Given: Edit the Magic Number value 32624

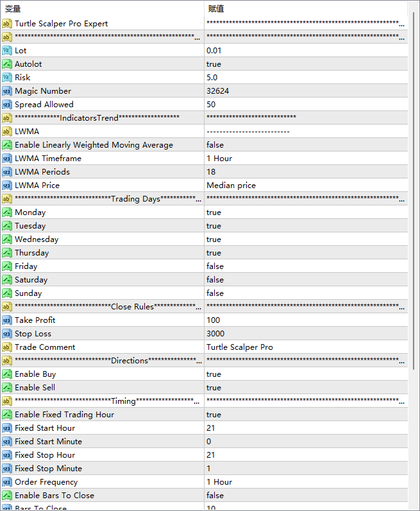Looking at the screenshot, I should pos(306,91).
